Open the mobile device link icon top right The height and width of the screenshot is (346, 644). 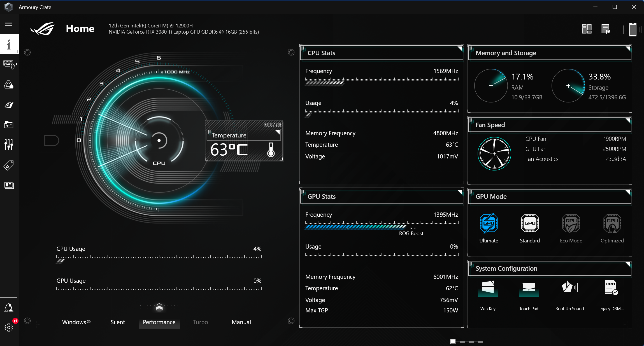coord(633,29)
